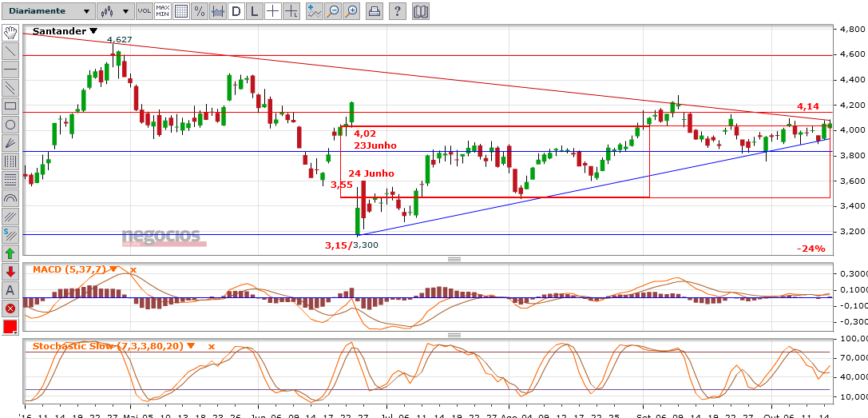Toggle the L scale button in the toolbar
Screen dimensions: 868x418
254,11
